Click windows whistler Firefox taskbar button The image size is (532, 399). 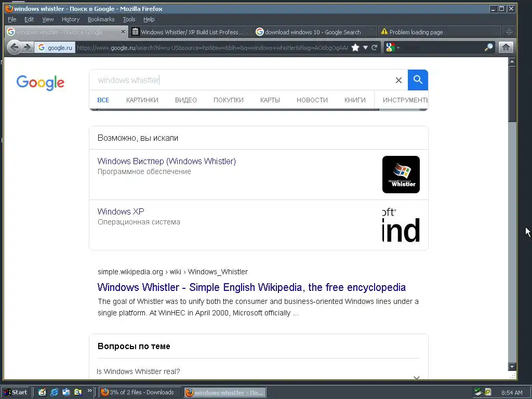[225, 392]
